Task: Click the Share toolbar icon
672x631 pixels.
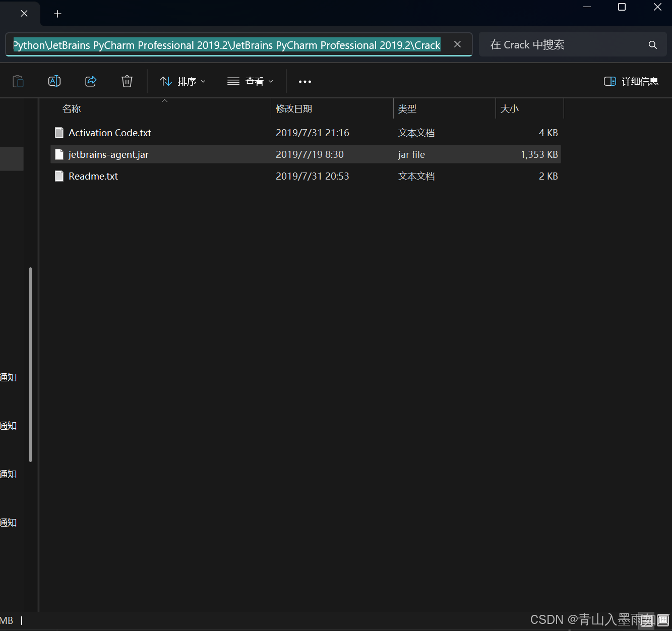Action: click(x=91, y=81)
